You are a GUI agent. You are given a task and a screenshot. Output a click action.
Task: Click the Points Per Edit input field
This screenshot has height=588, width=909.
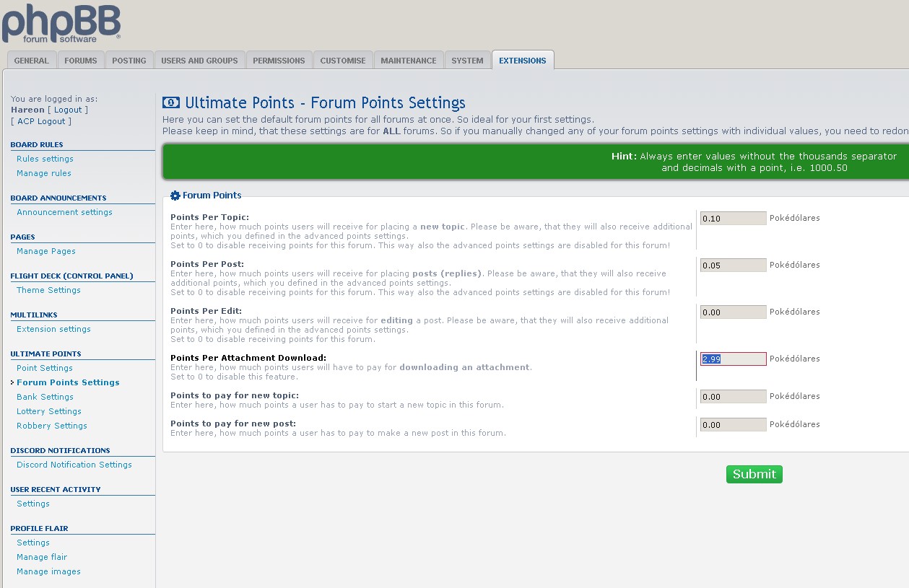733,312
